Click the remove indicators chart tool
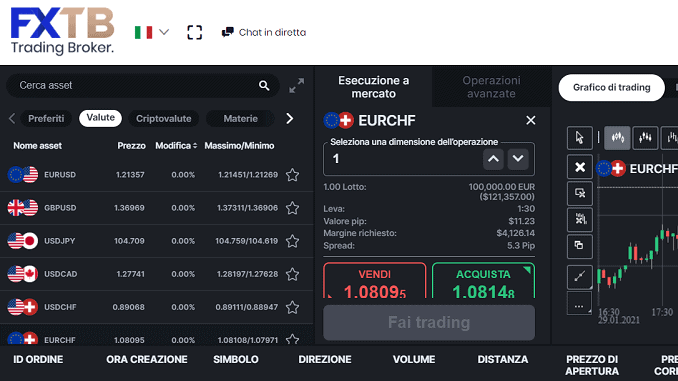Image resolution: width=678 pixels, height=381 pixels. (580, 219)
